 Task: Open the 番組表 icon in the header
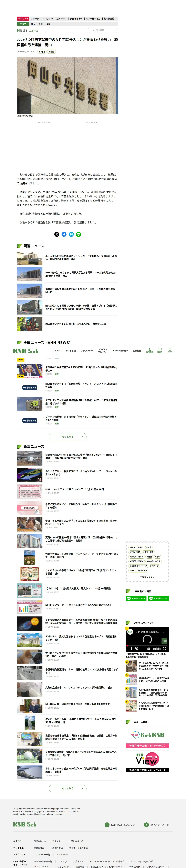[160, 350]
